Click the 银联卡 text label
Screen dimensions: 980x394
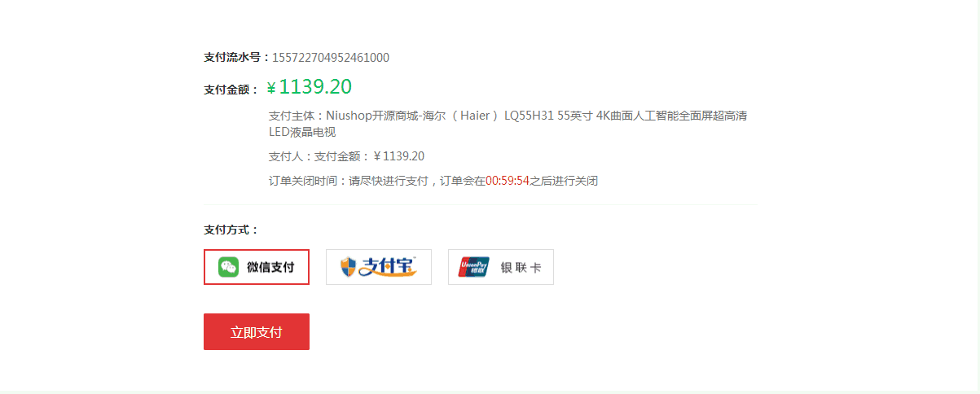click(521, 267)
